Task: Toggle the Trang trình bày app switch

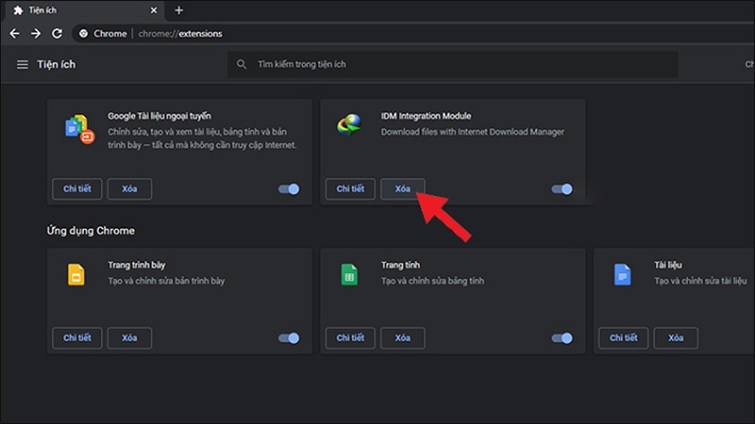Action: tap(288, 338)
